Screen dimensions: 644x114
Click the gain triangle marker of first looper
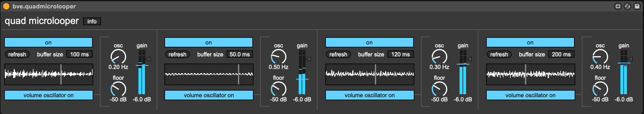(x=148, y=59)
